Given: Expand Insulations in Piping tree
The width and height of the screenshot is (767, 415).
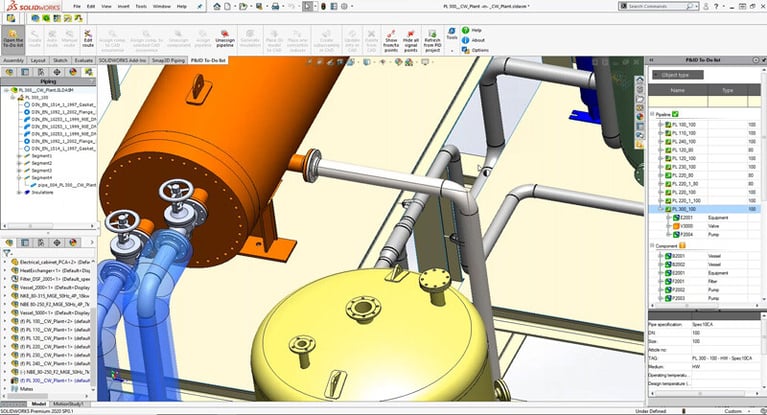Looking at the screenshot, I should (20, 193).
